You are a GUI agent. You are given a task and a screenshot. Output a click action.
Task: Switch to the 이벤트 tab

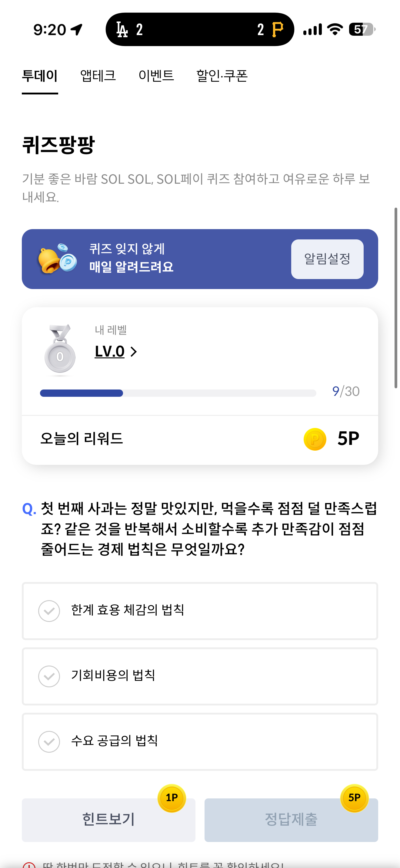pos(156,75)
